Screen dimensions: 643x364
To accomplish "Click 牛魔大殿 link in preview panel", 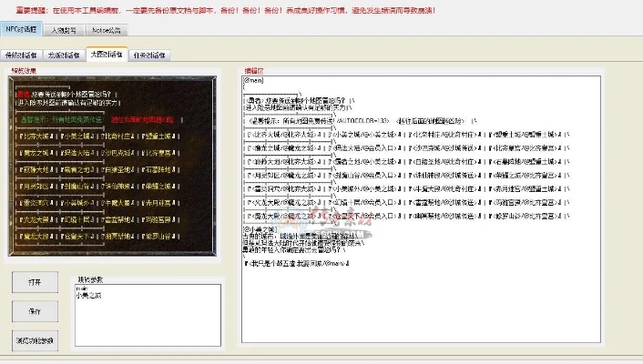I will click(x=118, y=203).
